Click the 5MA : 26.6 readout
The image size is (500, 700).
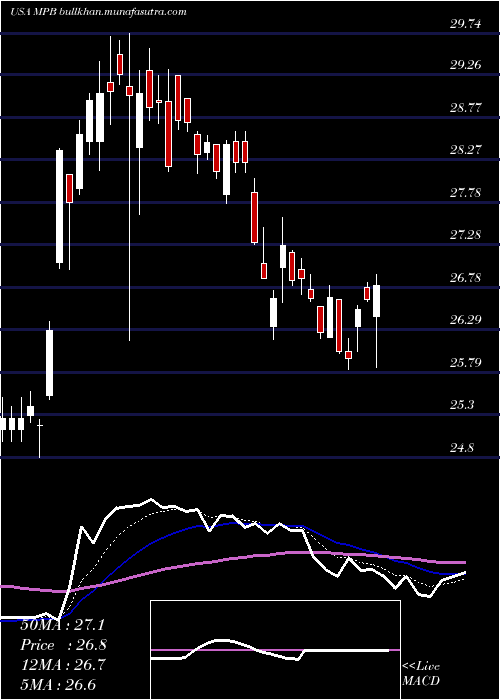pyautogui.click(x=58, y=685)
